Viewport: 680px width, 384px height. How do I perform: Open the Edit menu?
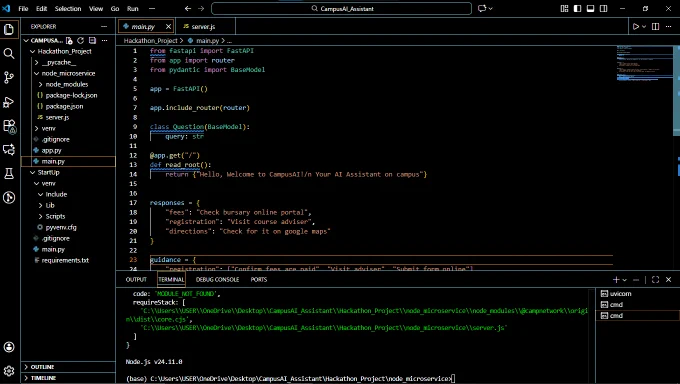[x=42, y=8]
